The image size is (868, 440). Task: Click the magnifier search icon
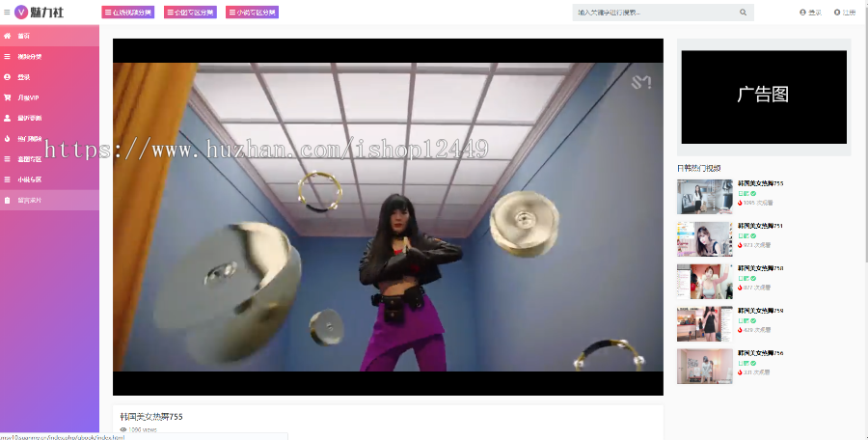pyautogui.click(x=743, y=13)
